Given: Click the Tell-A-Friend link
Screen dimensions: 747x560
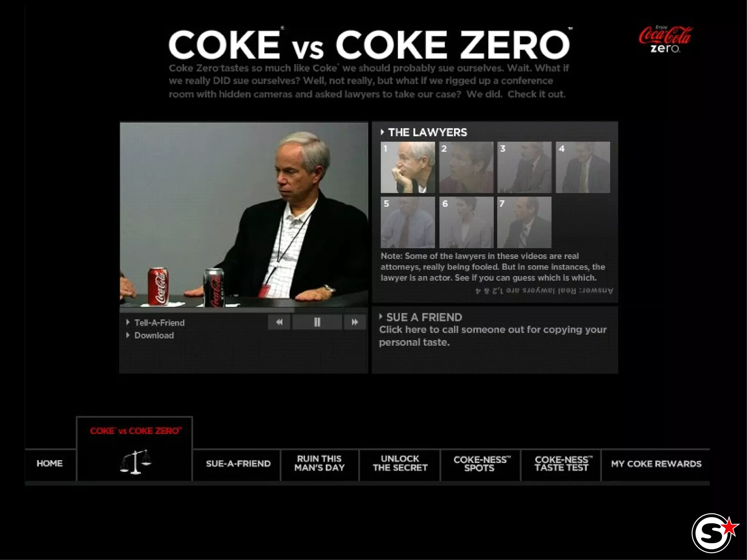Looking at the screenshot, I should (159, 323).
